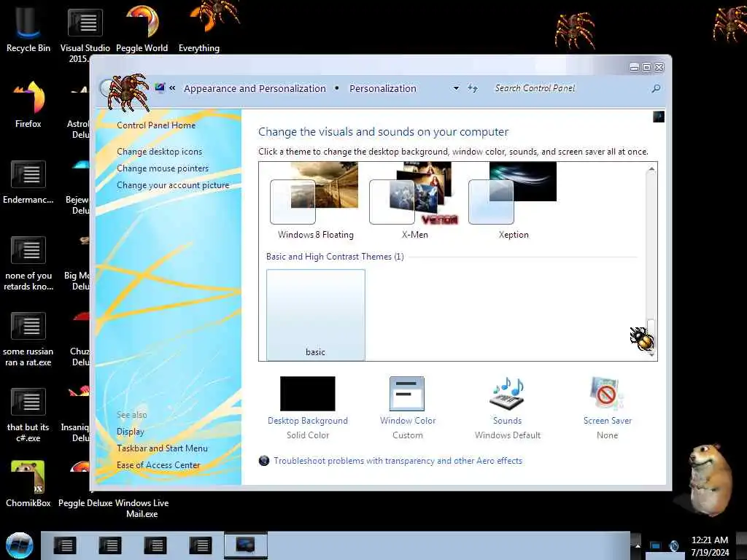The width and height of the screenshot is (747, 560).
Task: Click the Window Color text link
Action: coord(408,421)
